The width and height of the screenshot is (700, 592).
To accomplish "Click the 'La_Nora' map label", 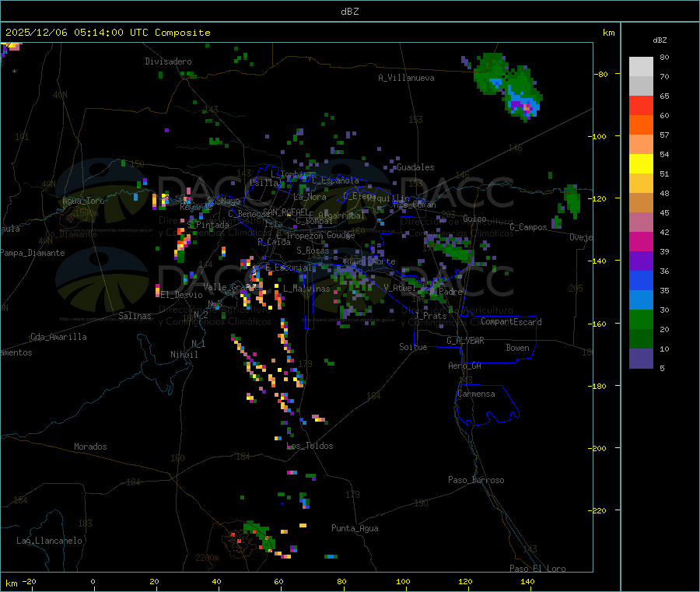I will [310, 197].
